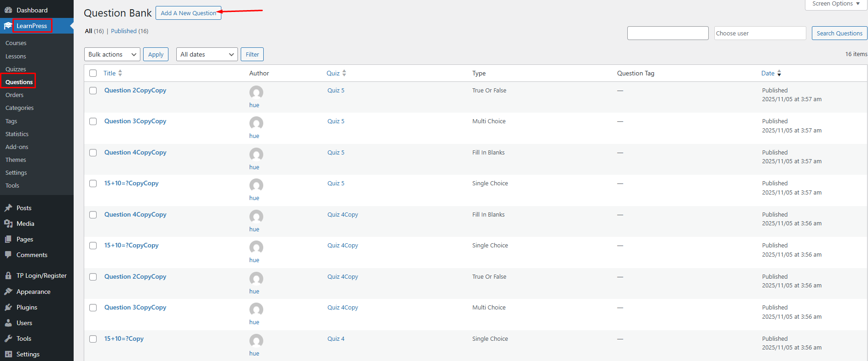Toggle the select-all checkbox in table header
Screen dimensions: 868x361
[x=93, y=73]
